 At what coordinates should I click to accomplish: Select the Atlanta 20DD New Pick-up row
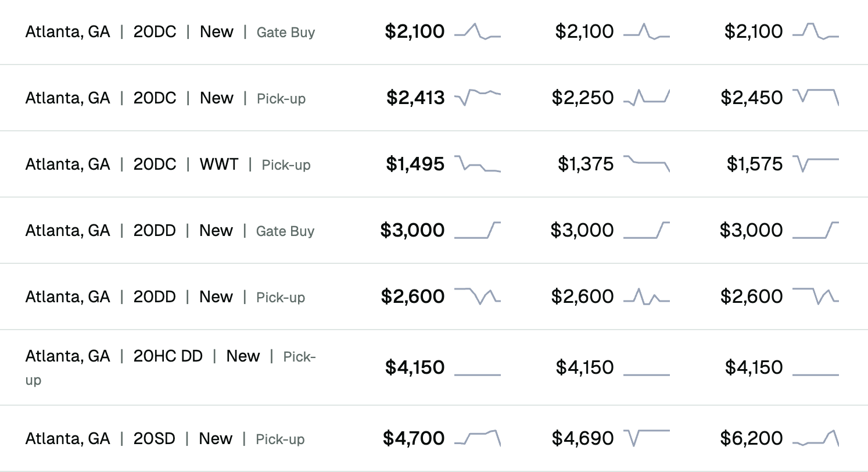pyautogui.click(x=165, y=297)
